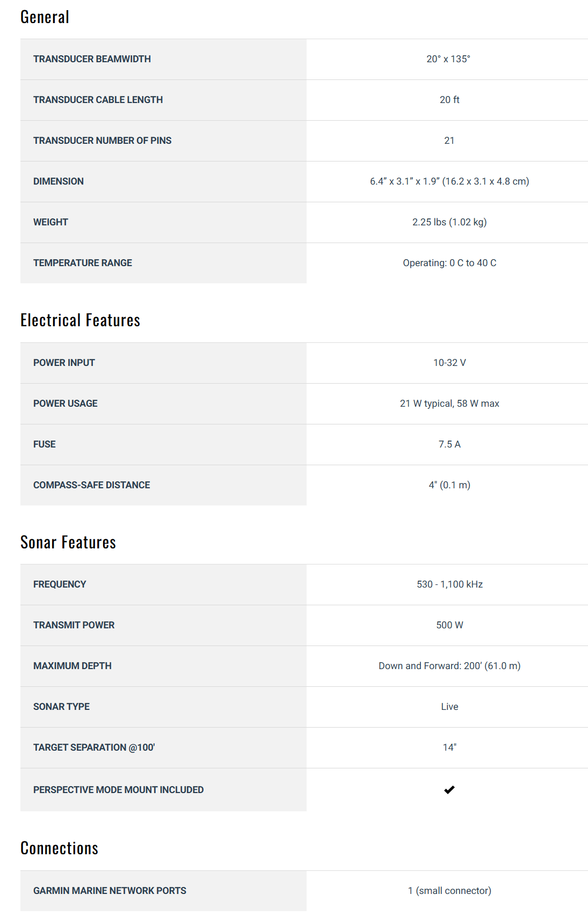Click the Electrical Features heading
Image resolution: width=588 pixels, height=924 pixels.
[80, 320]
